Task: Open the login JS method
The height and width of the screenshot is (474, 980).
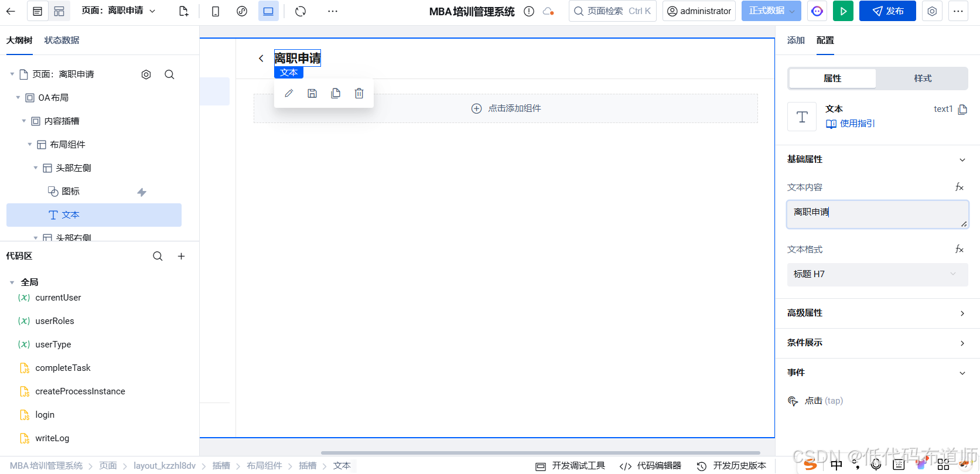Action: tap(45, 415)
